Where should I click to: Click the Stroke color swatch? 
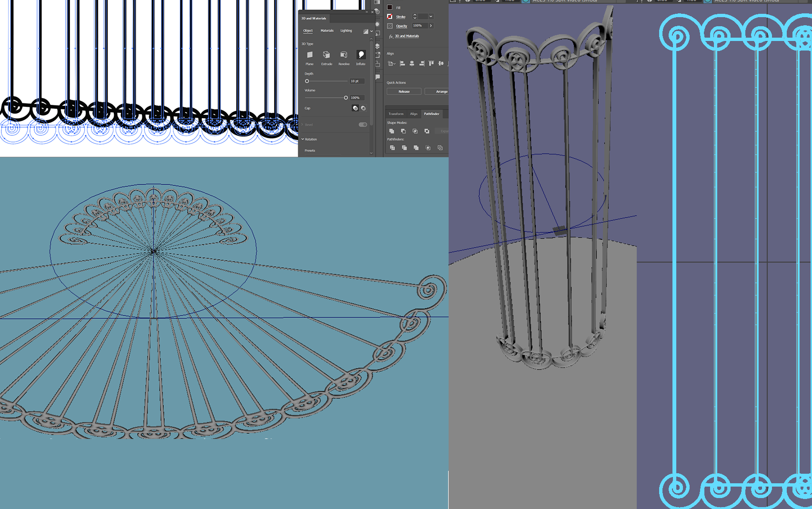tap(390, 17)
